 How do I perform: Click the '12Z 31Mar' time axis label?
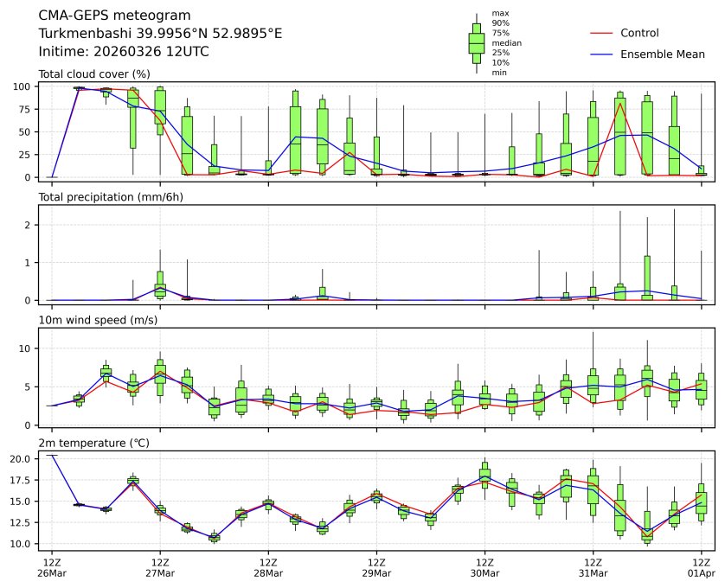click(x=593, y=568)
